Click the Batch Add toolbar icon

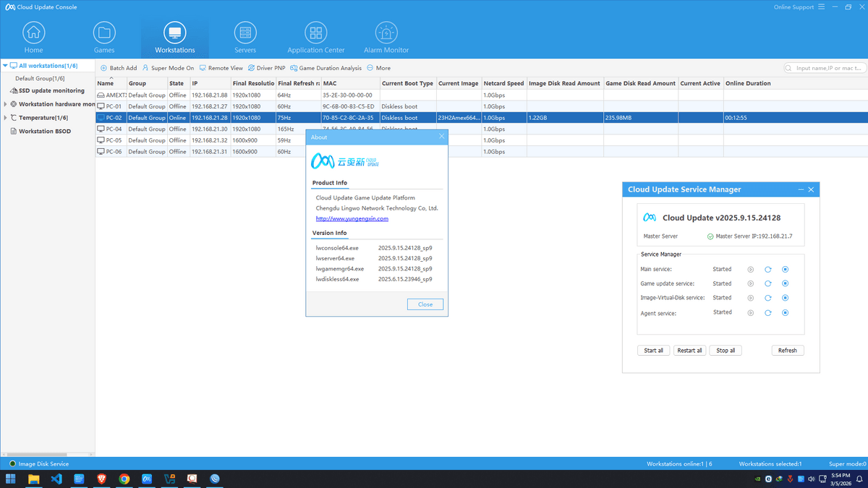104,68
